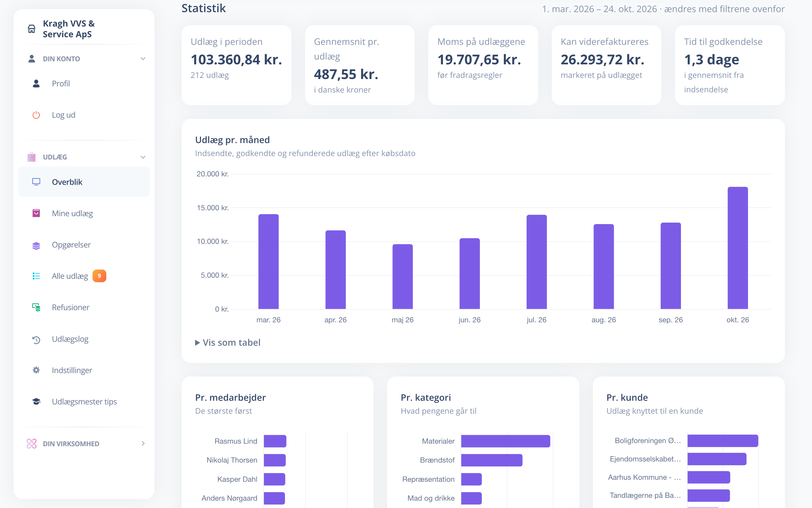
Task: Click the Mine udlæg pocket icon
Action: pyautogui.click(x=36, y=213)
